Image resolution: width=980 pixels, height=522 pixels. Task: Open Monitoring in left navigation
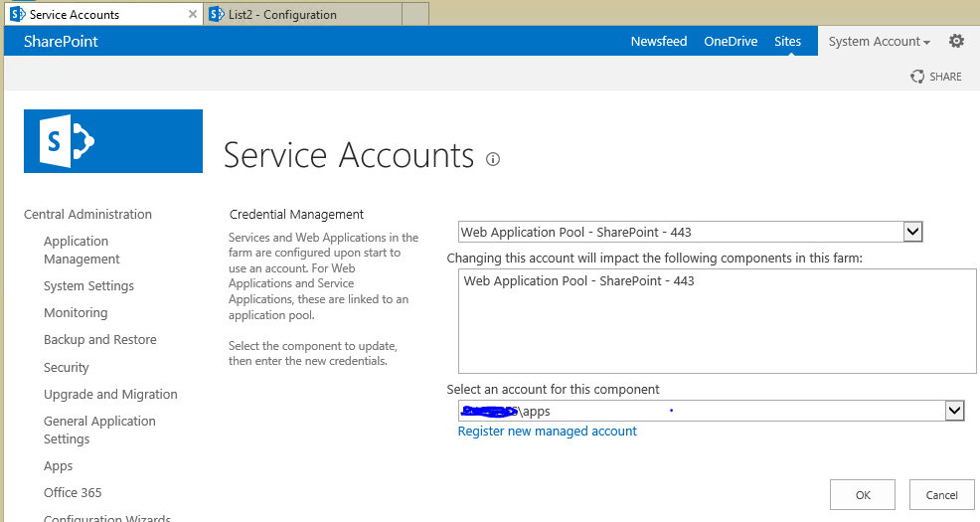76,312
